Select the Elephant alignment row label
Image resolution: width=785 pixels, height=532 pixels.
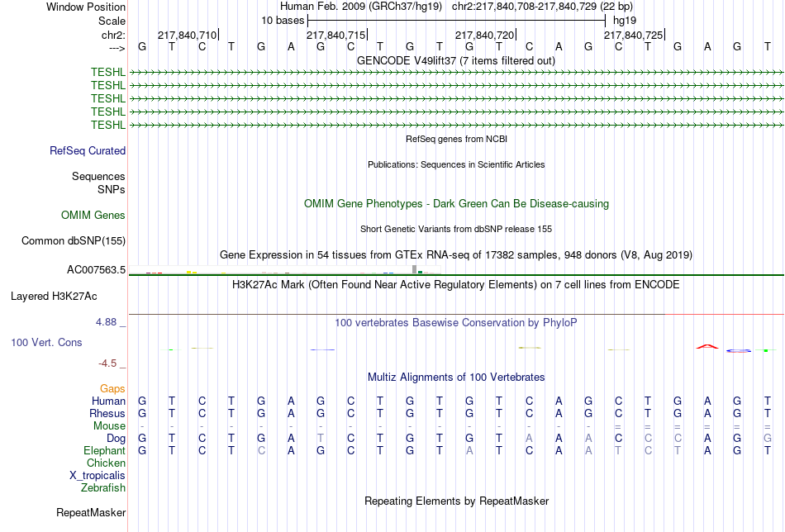tap(105, 450)
